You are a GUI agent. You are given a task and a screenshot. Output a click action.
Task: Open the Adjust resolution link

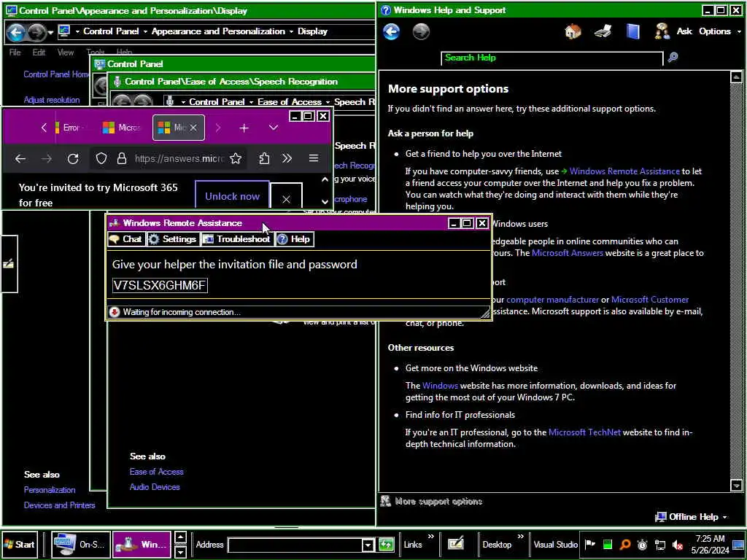click(52, 100)
